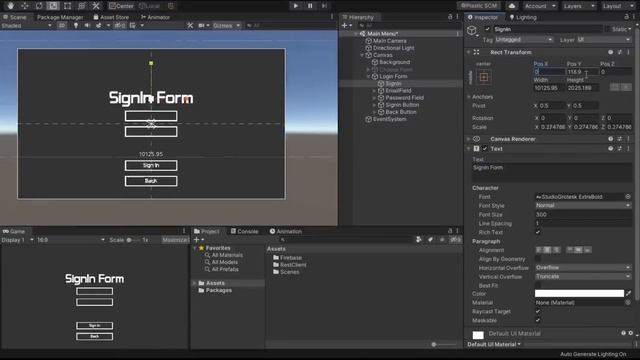Open the Gizmos dropdown
This screenshot has width=640, height=360.
[x=226, y=25]
